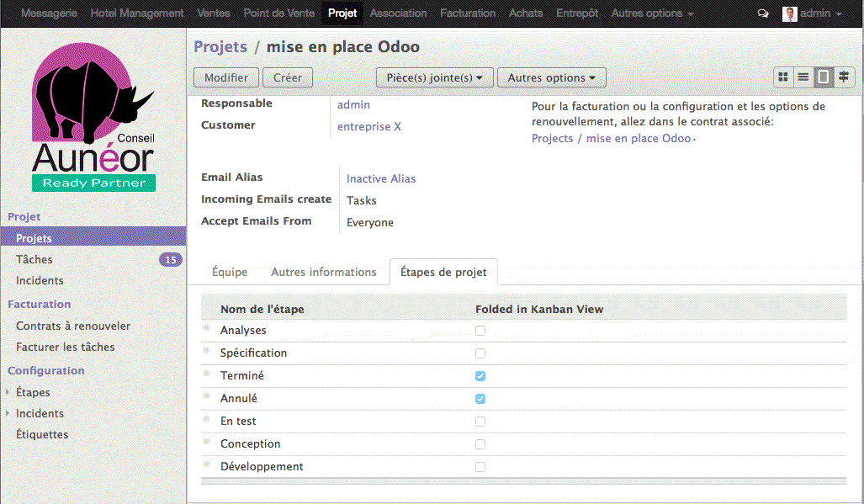Image resolution: width=864 pixels, height=504 pixels.
Task: Click the Tâches counter badge showing 15
Action: coord(171,259)
